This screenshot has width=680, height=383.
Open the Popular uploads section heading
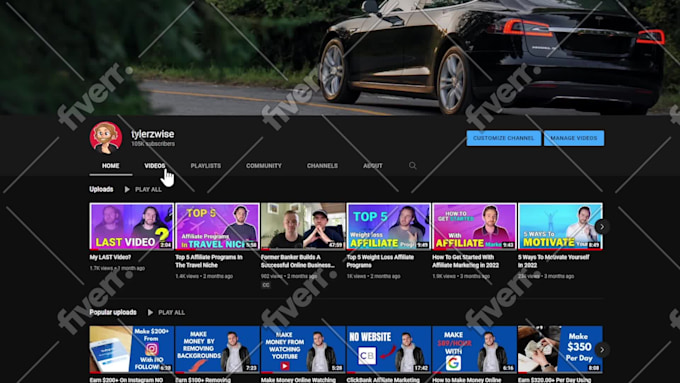pos(113,312)
